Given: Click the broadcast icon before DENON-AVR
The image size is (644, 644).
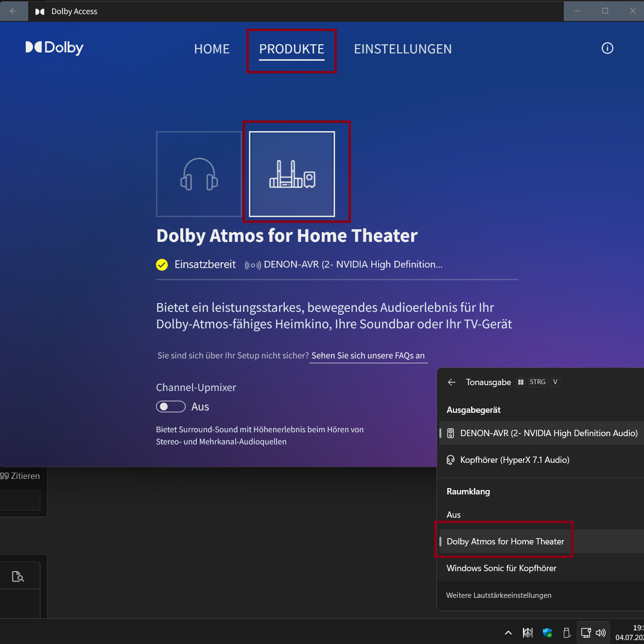Looking at the screenshot, I should [x=253, y=265].
